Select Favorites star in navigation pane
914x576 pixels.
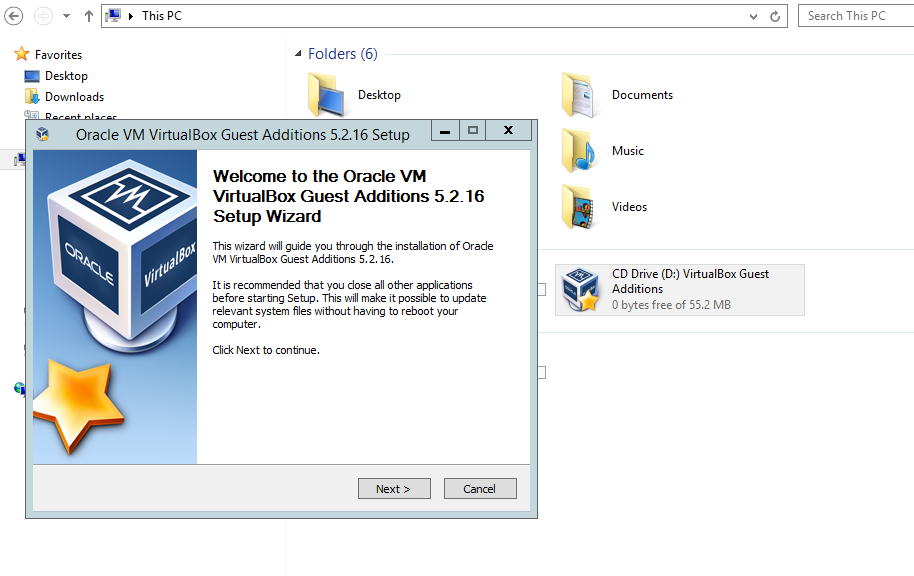pos(22,54)
